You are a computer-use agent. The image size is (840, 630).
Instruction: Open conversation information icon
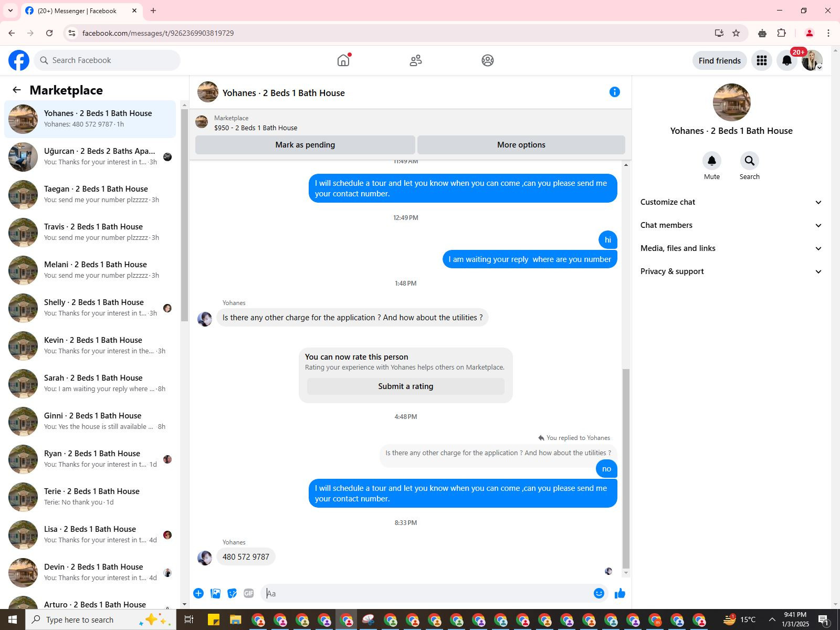click(x=615, y=92)
